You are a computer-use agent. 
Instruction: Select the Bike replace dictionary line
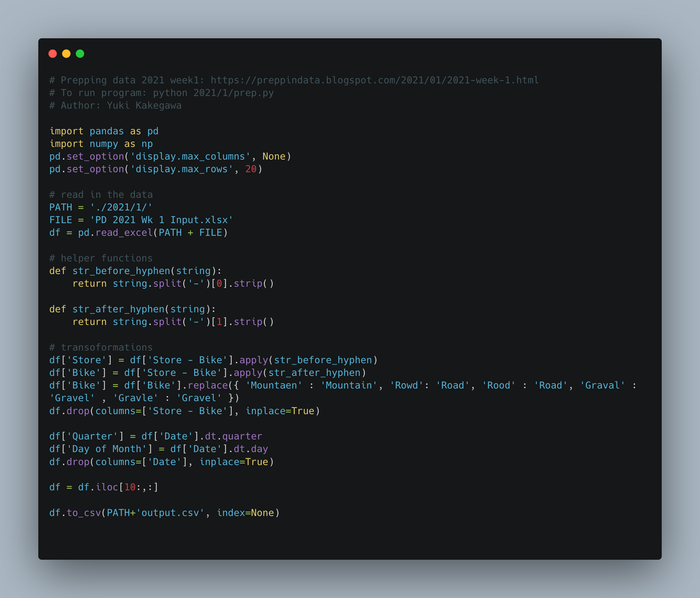click(x=308, y=385)
